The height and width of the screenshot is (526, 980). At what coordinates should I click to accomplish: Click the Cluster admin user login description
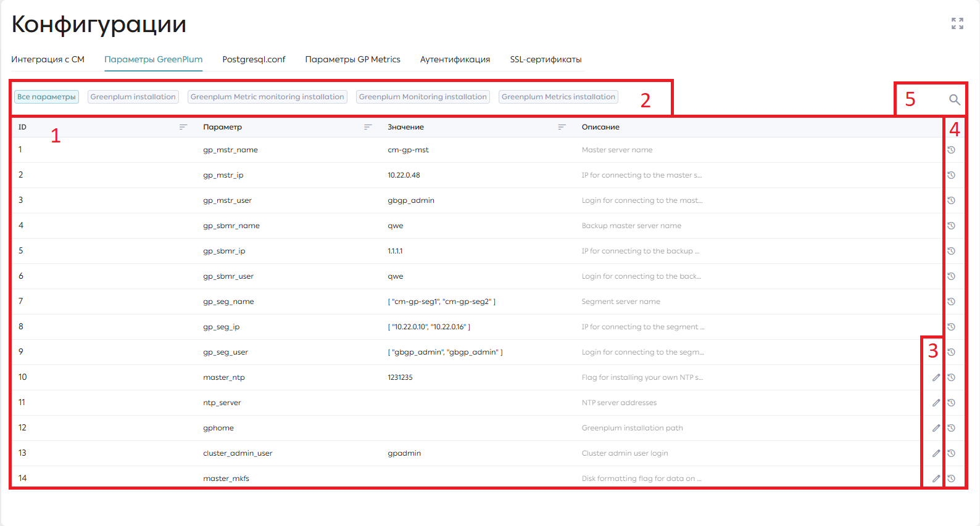tap(625, 453)
